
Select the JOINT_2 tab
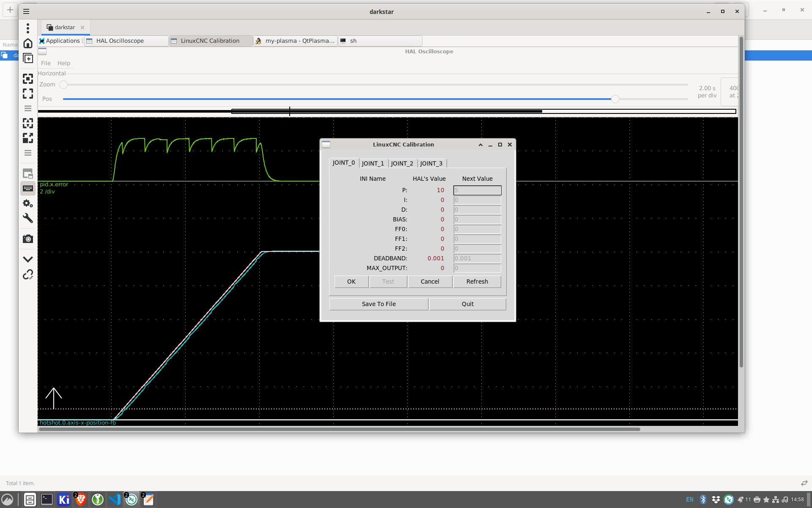click(402, 163)
